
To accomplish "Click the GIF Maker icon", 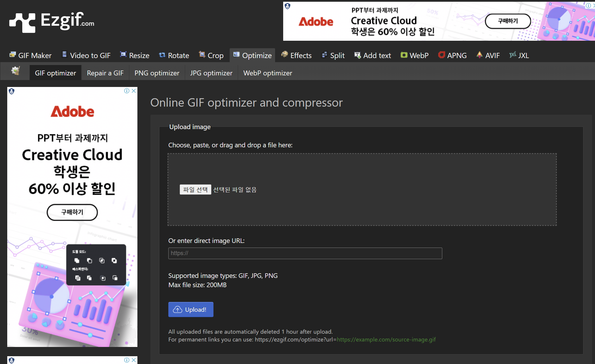I will click(x=12, y=55).
